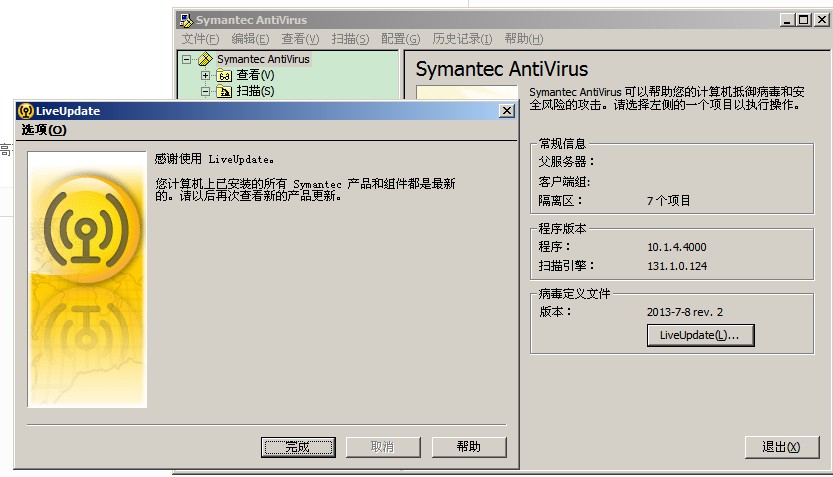The width and height of the screenshot is (833, 477).
Task: Click the Symantec AntiVirus title bar icon
Action: tap(186, 20)
